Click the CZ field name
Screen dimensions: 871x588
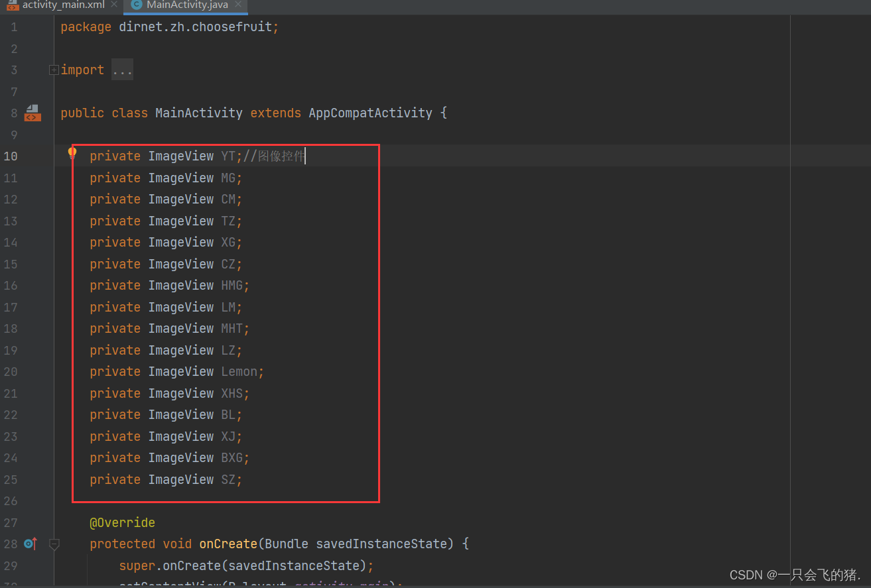coord(228,264)
